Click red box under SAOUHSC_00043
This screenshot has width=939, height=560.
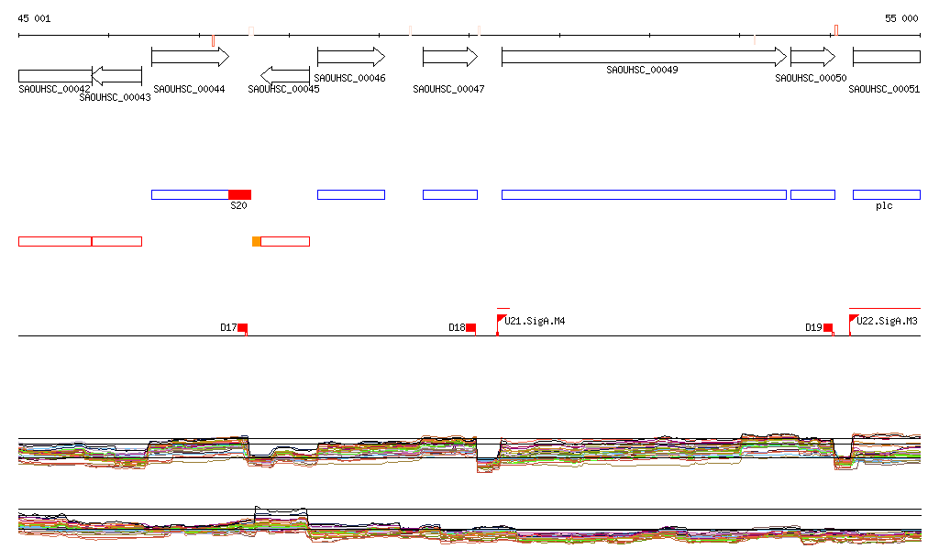[x=116, y=242]
